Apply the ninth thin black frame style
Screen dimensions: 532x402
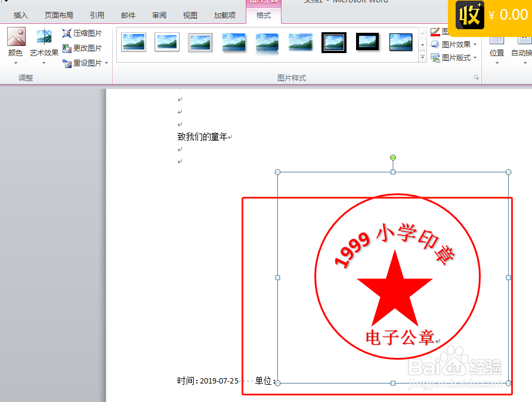point(401,42)
